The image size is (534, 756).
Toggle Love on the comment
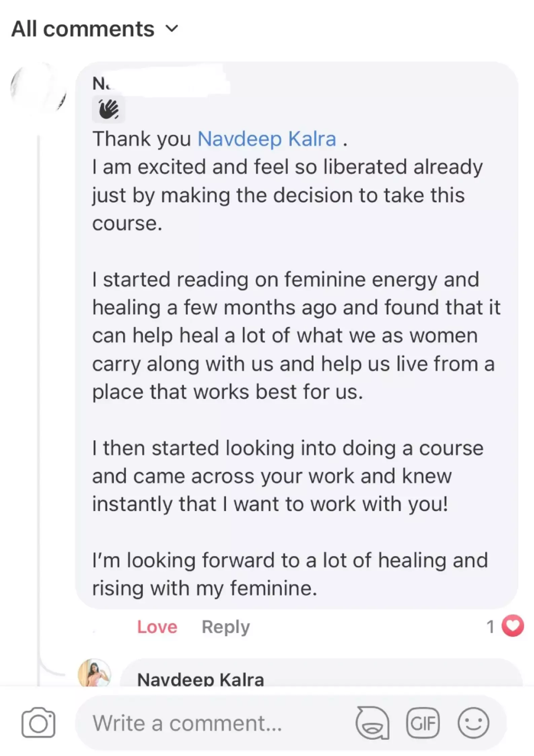[157, 627]
